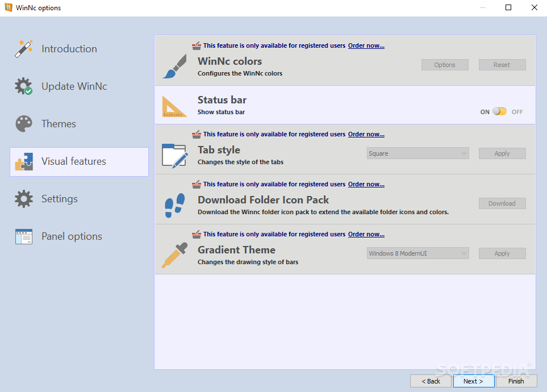Click the 'Status bar' heading text

click(222, 100)
